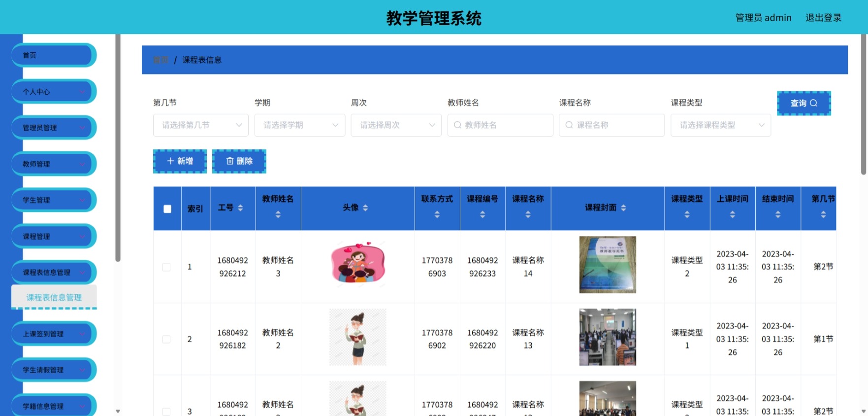Viewport: 868px width, 416px height.
Task: Open the 请选择课程类型 dropdown
Action: pyautogui.click(x=721, y=125)
